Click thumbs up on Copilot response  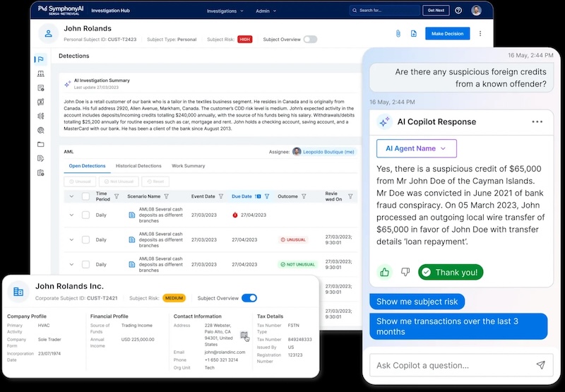click(x=385, y=272)
